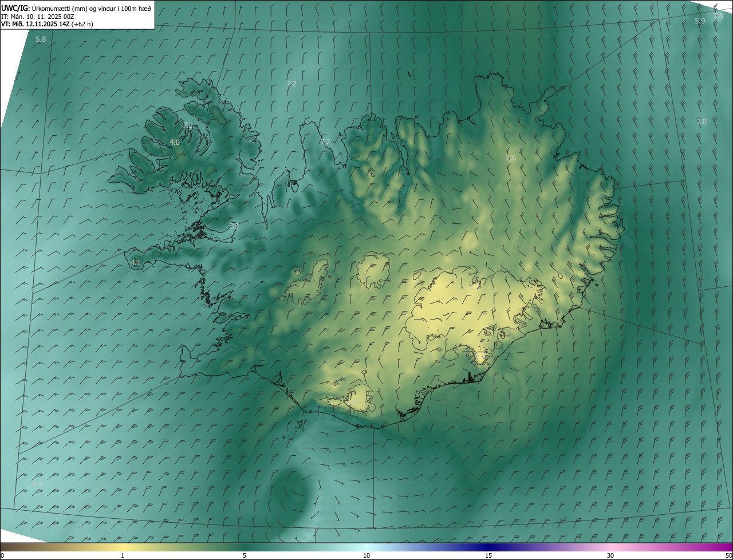Click the 7.2 label over open sea
The height and width of the screenshot is (560, 733).
[291, 84]
